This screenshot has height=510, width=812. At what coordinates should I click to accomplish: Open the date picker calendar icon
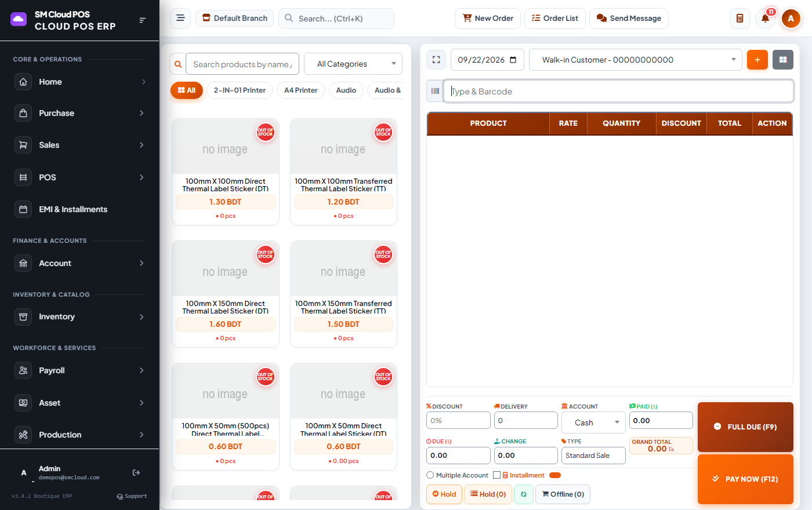[x=513, y=60]
